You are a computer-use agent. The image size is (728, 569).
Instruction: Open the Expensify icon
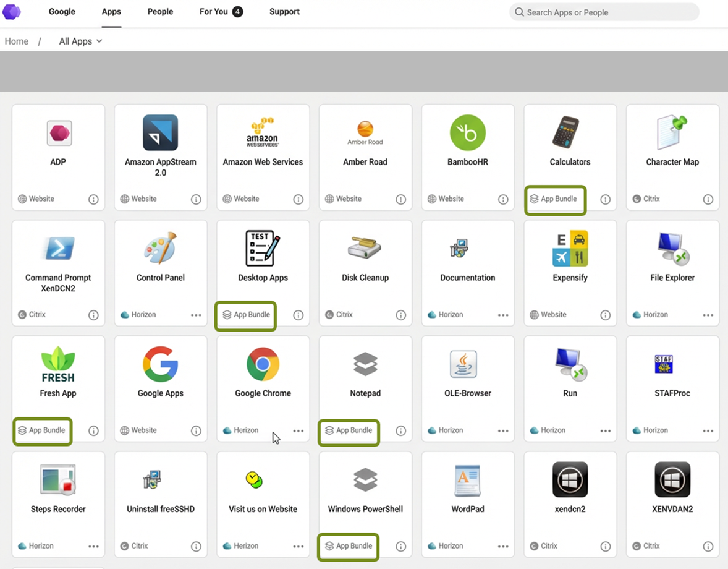click(x=570, y=248)
